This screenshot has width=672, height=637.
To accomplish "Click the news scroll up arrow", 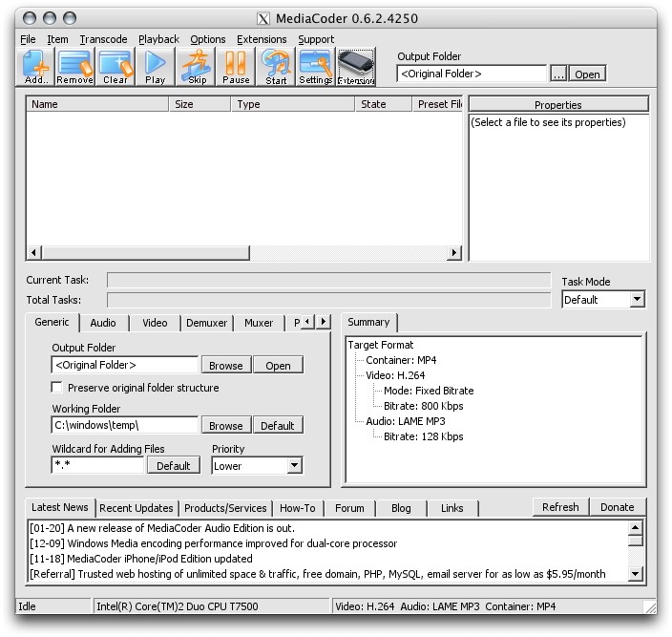I will pyautogui.click(x=636, y=528).
